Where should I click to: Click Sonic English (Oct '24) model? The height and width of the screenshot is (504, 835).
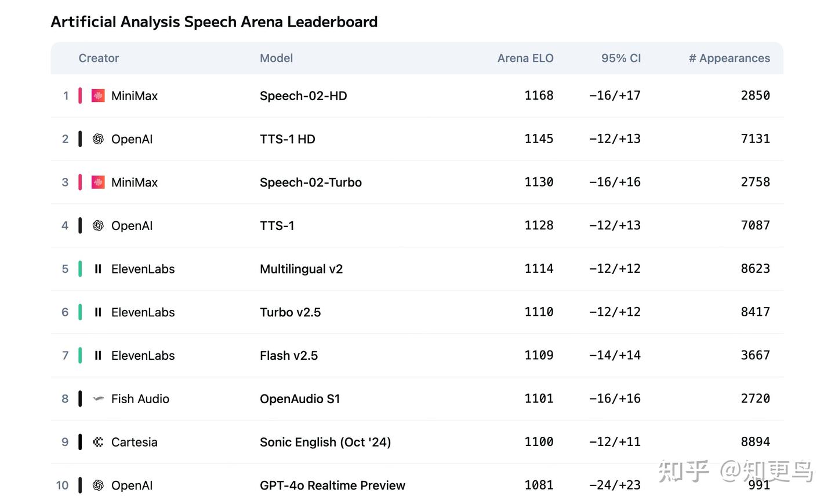click(x=325, y=442)
